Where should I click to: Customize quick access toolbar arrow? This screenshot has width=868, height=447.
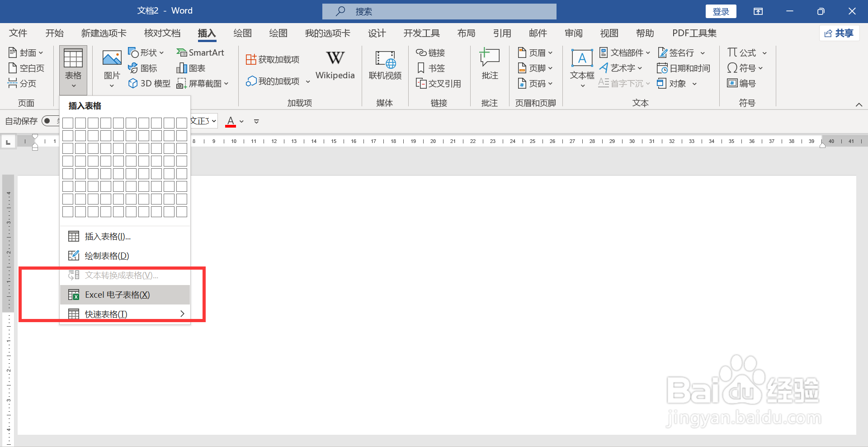(x=256, y=121)
